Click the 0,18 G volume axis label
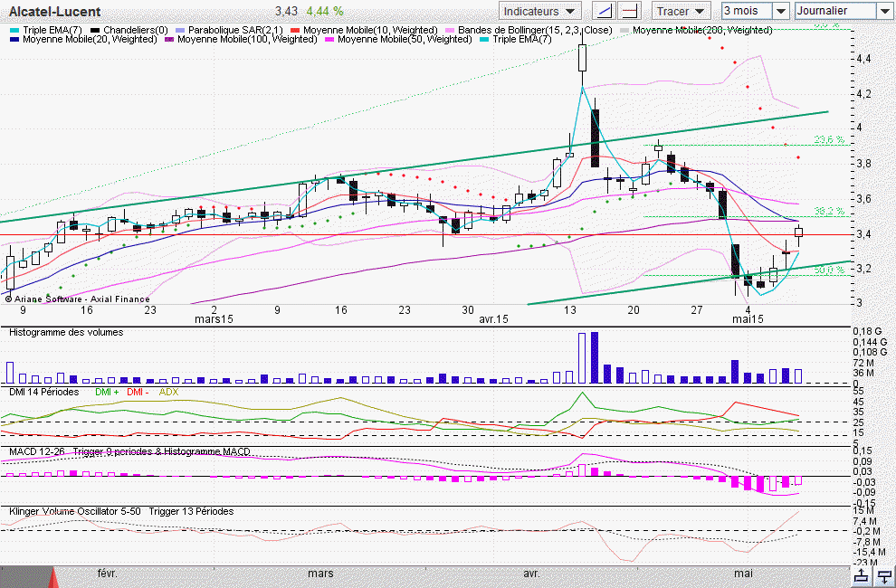Screen dimensions: 896x588 click(x=867, y=331)
